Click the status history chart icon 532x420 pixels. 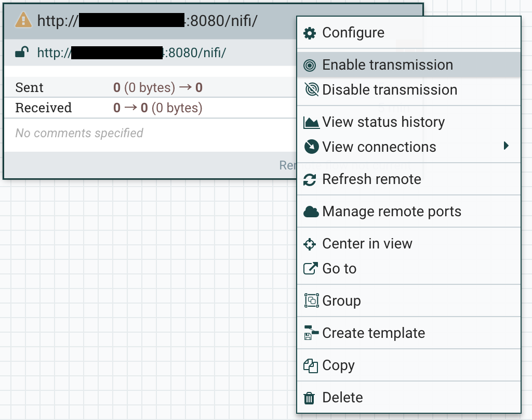click(311, 122)
